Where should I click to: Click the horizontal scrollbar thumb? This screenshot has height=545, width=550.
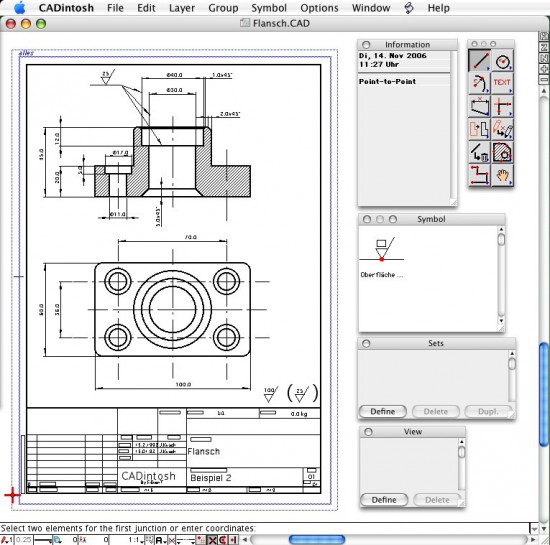click(317, 539)
